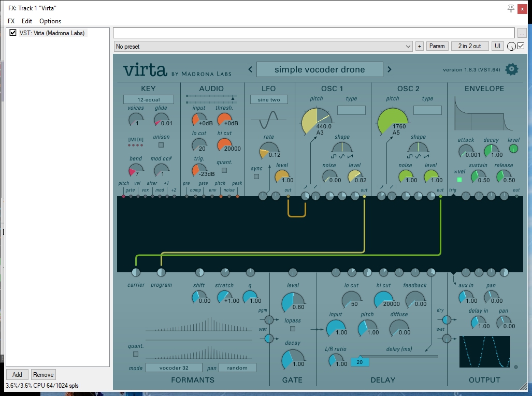Go to previous Virta preset arrow
Image resolution: width=532 pixels, height=396 pixels.
(250, 69)
